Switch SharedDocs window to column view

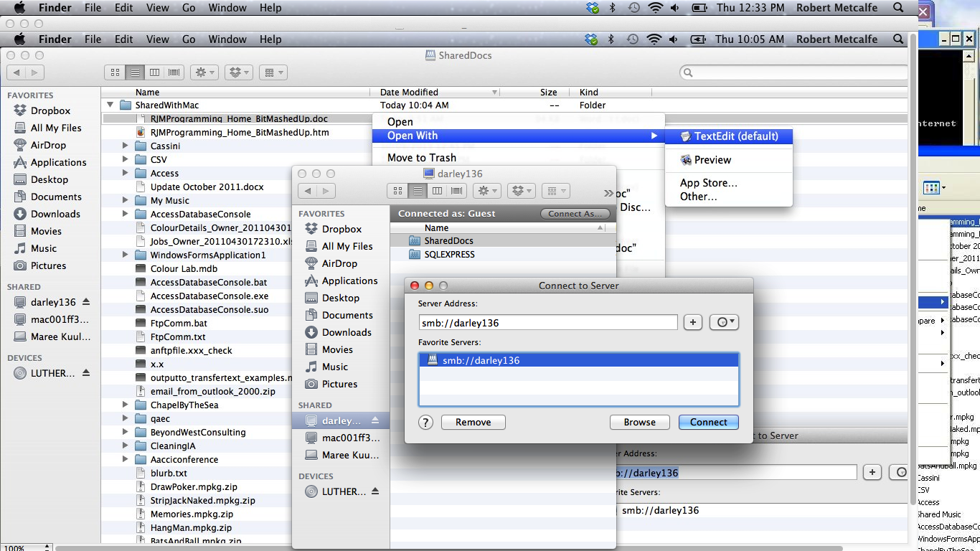pos(154,72)
